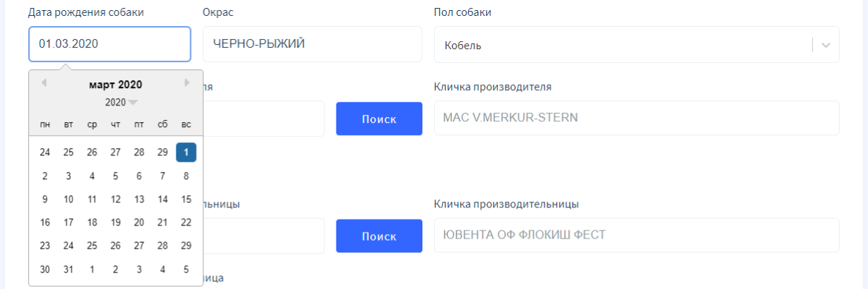
Task: Click the Поиск button next to MAC V.MERKUR-STERN
Action: (x=379, y=118)
